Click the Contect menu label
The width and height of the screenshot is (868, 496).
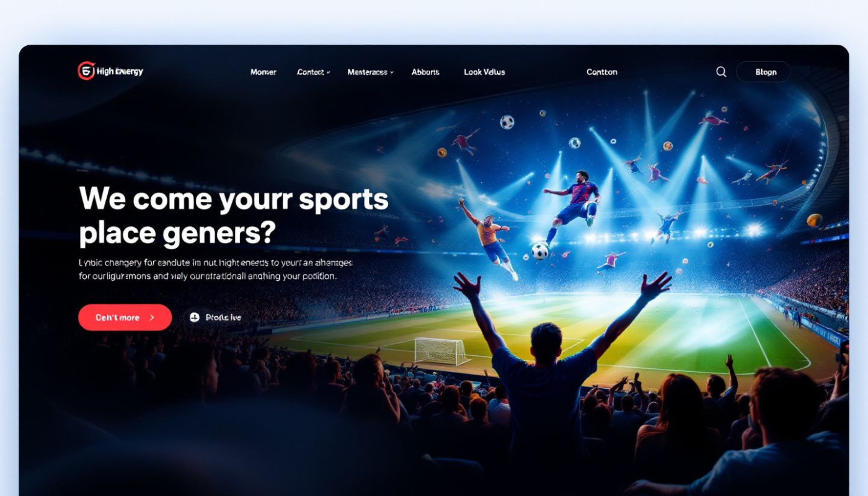tap(310, 72)
